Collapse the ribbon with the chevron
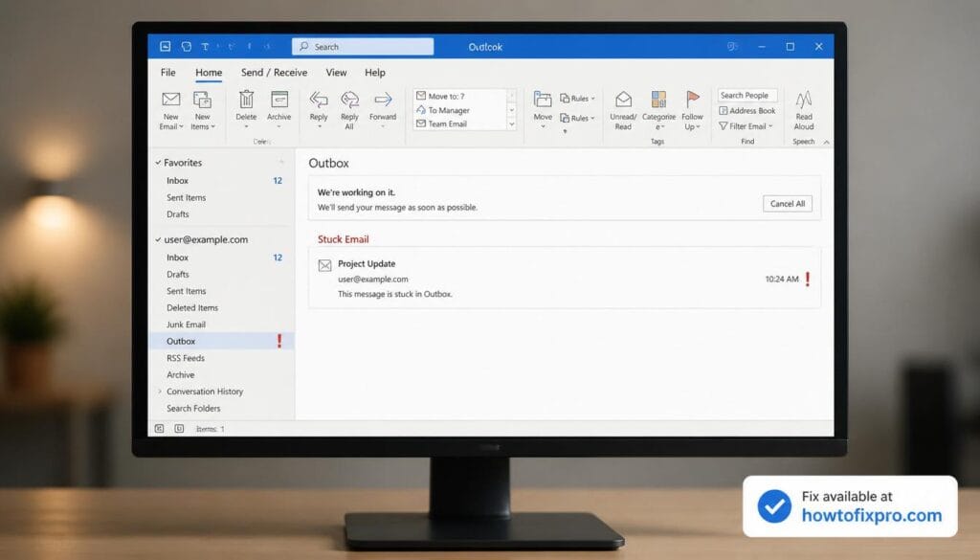Viewport: 980px width, 560px height. (x=826, y=143)
